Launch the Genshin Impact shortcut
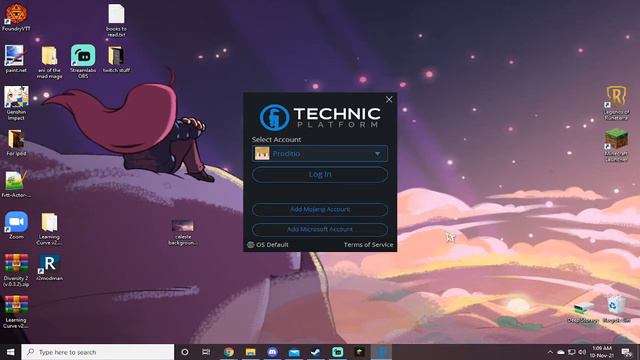The image size is (640, 360). [16, 103]
